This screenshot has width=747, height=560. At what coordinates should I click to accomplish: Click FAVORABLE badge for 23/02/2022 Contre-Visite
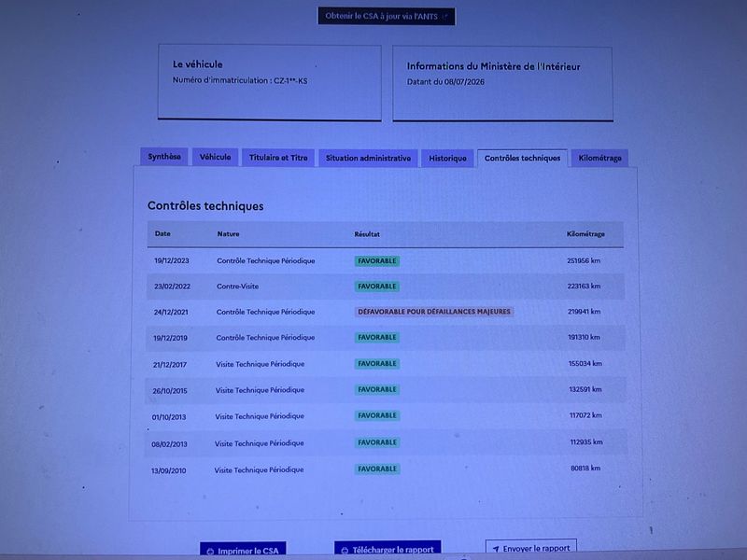click(377, 287)
